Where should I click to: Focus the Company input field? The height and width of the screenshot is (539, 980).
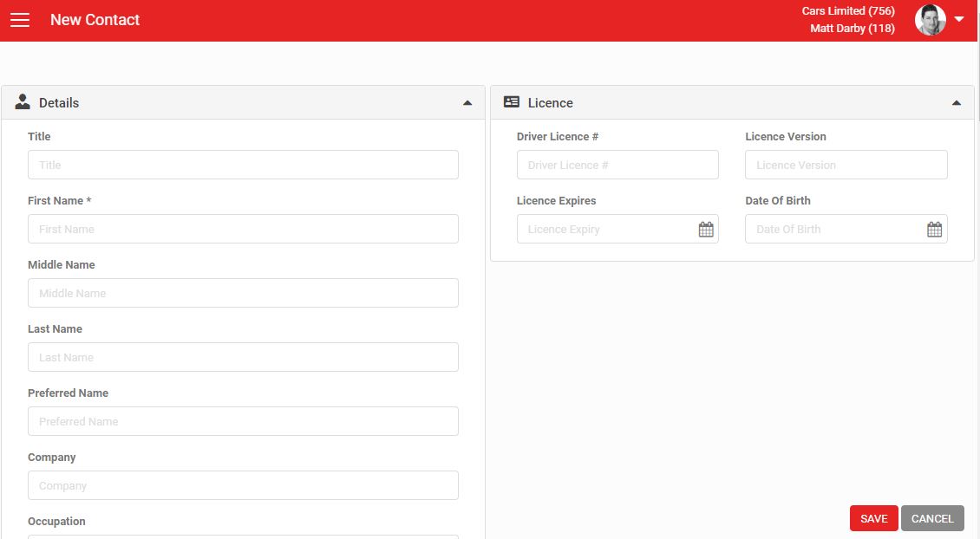pos(243,485)
